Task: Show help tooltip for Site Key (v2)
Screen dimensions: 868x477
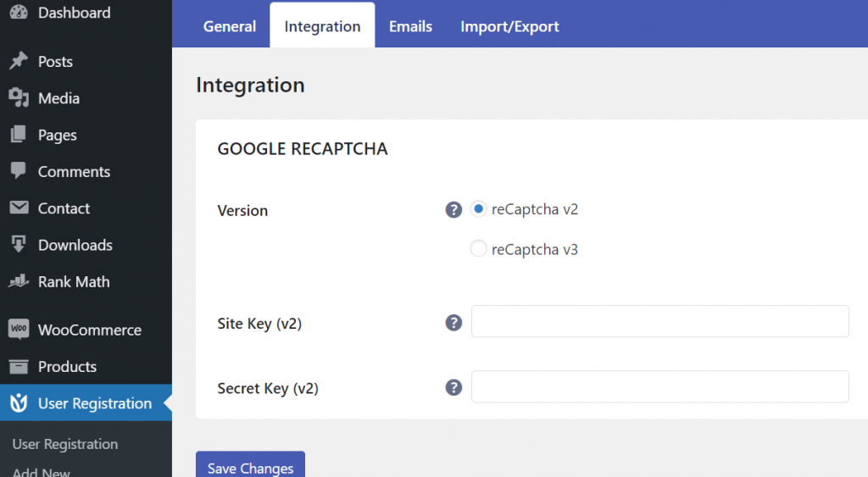Action: (453, 323)
